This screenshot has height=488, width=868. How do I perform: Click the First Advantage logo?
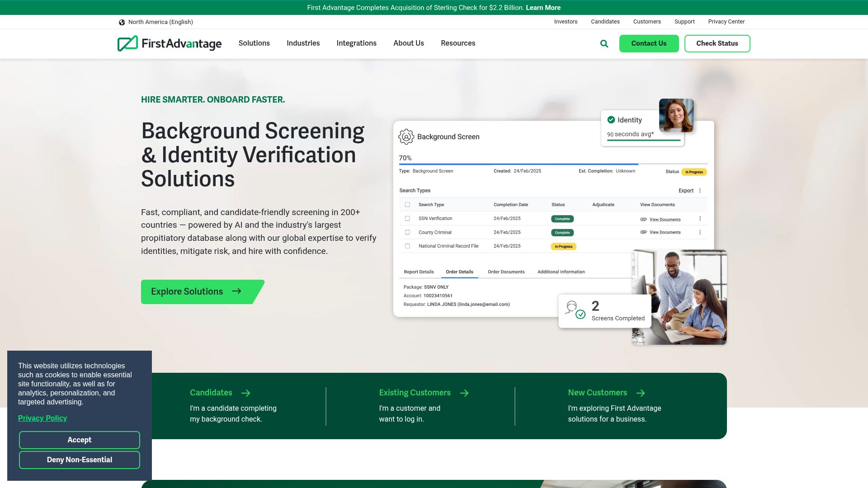pos(169,43)
